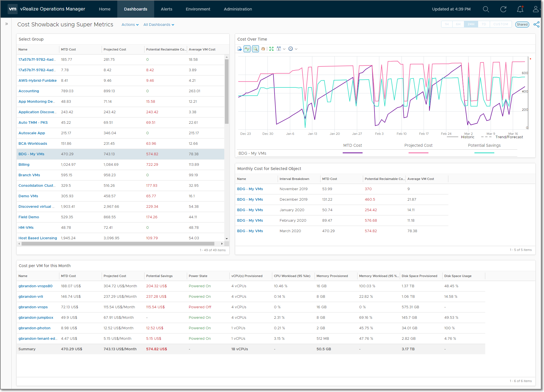Open the Alerts tab
Image resolution: width=544 pixels, height=392 pixels.
pos(166,9)
